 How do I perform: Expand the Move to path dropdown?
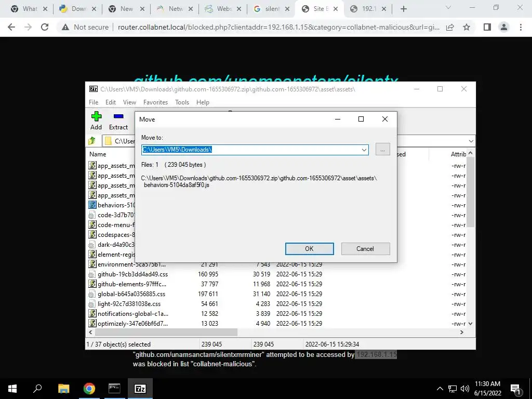364,150
